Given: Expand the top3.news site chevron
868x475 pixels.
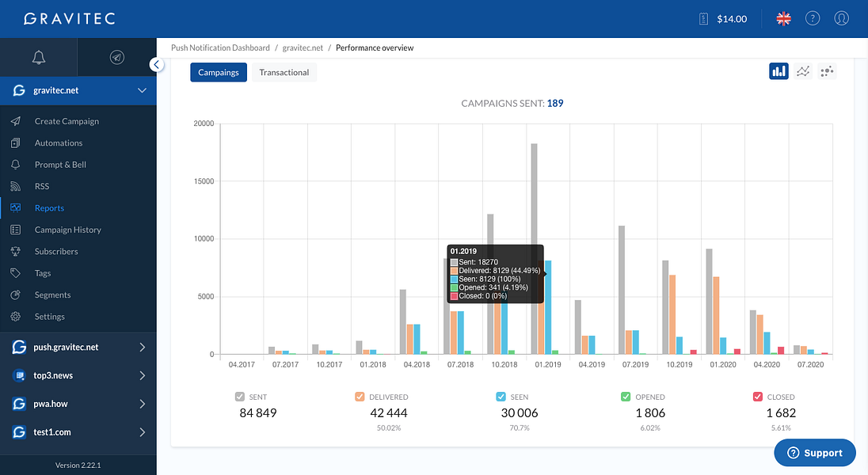Looking at the screenshot, I should point(143,375).
